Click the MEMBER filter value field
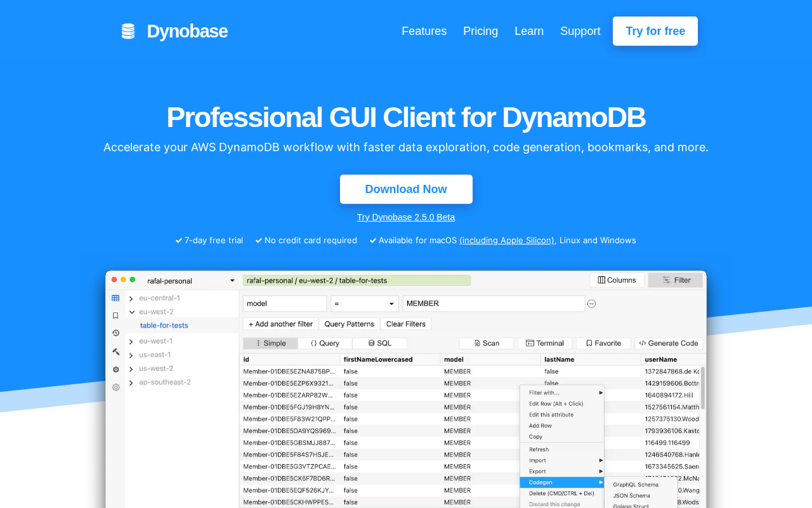812x508 pixels. click(494, 304)
